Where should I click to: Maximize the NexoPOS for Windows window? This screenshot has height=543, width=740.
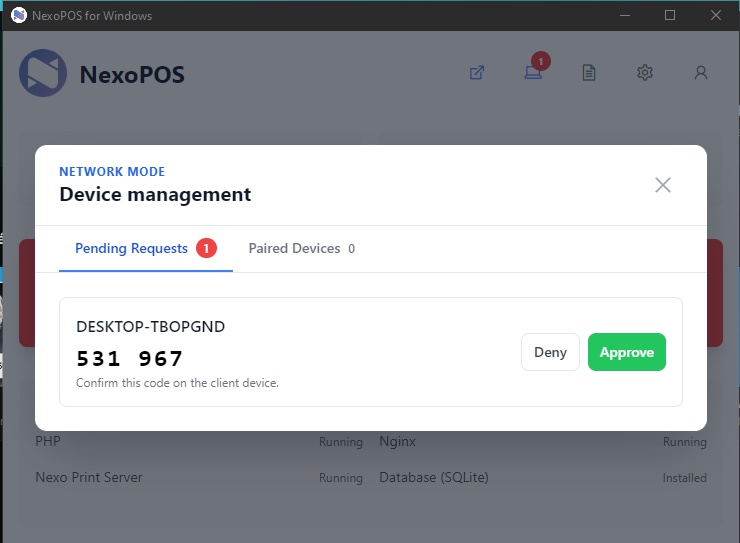pyautogui.click(x=670, y=15)
